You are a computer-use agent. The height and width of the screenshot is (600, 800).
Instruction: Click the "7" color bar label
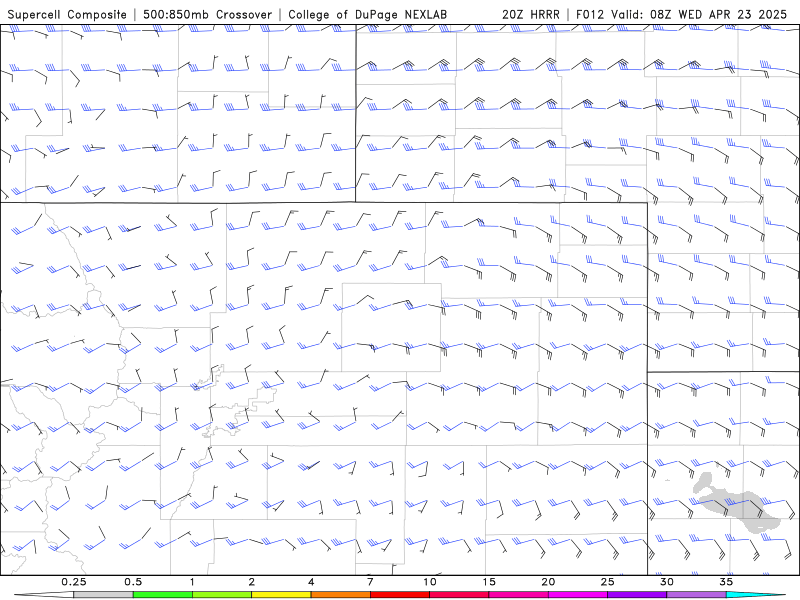pyautogui.click(x=370, y=582)
